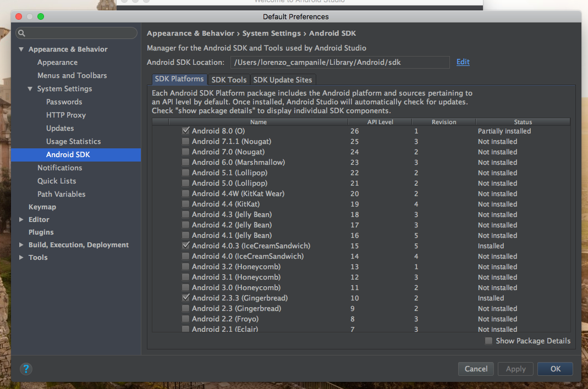
Task: Check the Android 4.3 (Jelly Bean) checkbox
Action: (x=185, y=214)
